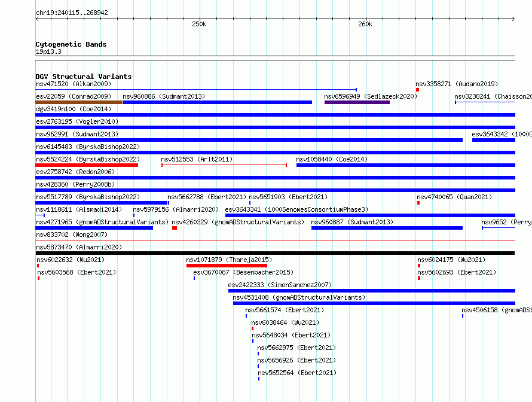The height and width of the screenshot is (402, 532).
Task: Select nsv6038464 (Wu2021) label
Action: click(285, 322)
